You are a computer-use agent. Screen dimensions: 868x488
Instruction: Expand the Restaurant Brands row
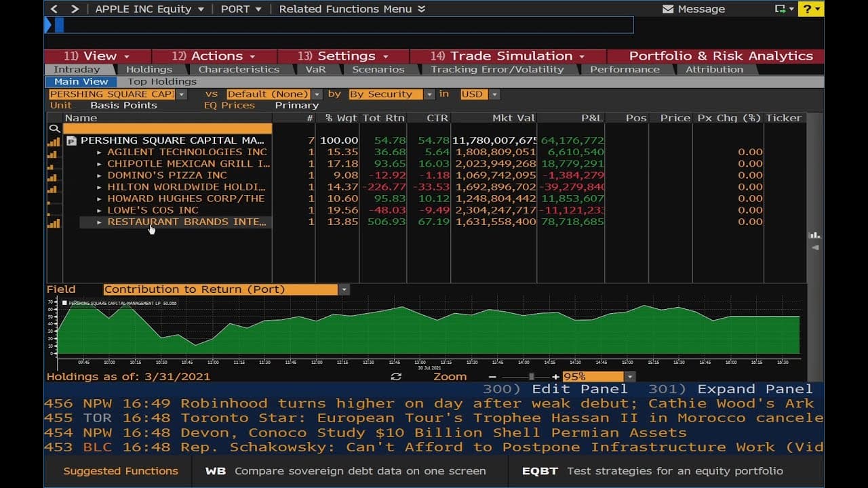[99, 222]
